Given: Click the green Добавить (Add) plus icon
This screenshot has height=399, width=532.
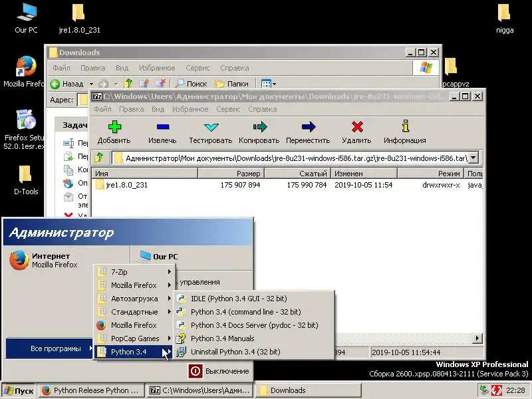Looking at the screenshot, I should click(x=114, y=127).
